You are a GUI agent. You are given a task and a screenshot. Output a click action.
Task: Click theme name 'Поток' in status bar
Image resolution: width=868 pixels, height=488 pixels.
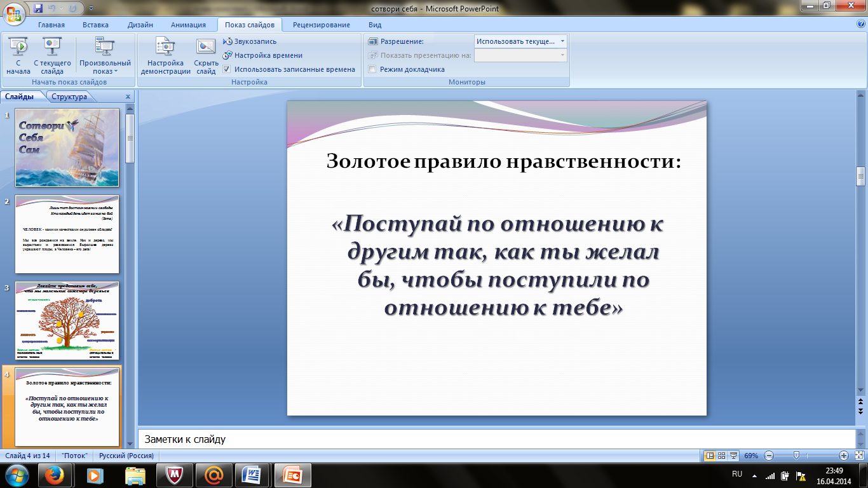click(75, 456)
